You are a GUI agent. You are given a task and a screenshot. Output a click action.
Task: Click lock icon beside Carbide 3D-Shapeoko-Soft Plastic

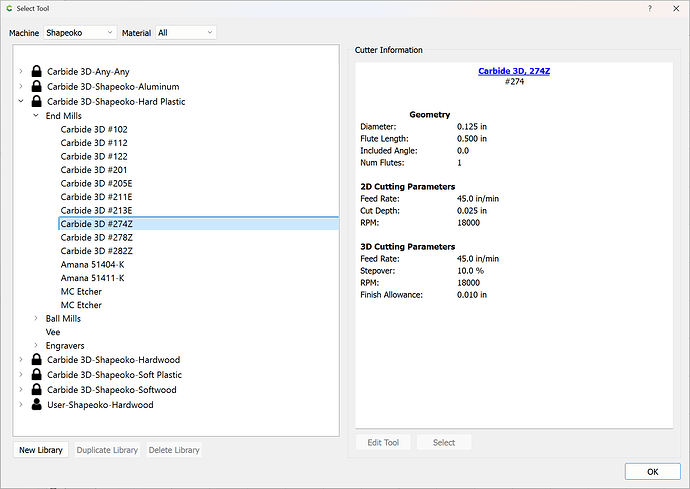point(37,375)
